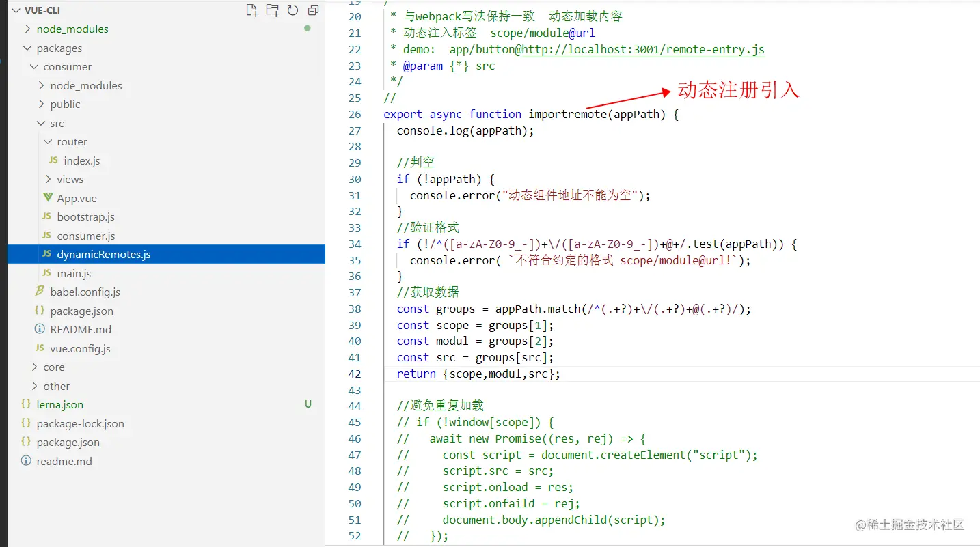Screen dimensions: 980x547
Task: Click the braces icon beside package-lock.json
Action: pos(26,423)
